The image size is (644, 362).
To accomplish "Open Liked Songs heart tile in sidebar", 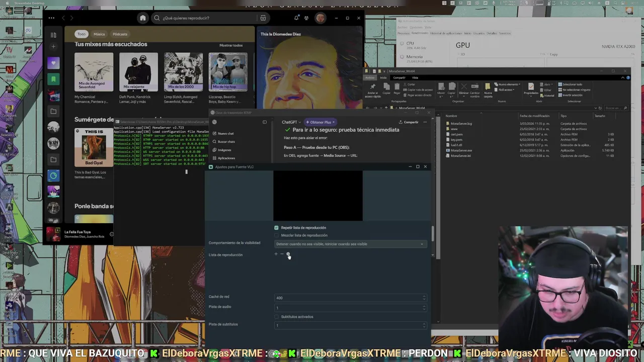I will (53, 63).
